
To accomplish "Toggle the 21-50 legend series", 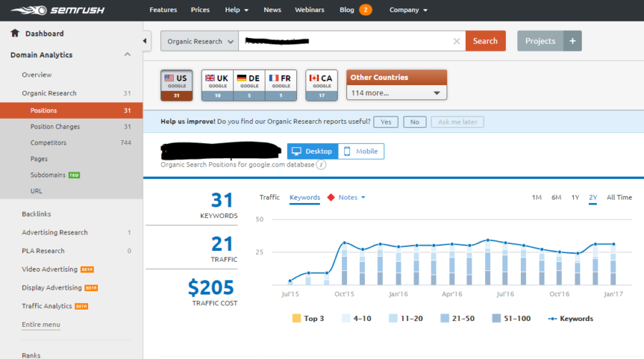I will [457, 318].
